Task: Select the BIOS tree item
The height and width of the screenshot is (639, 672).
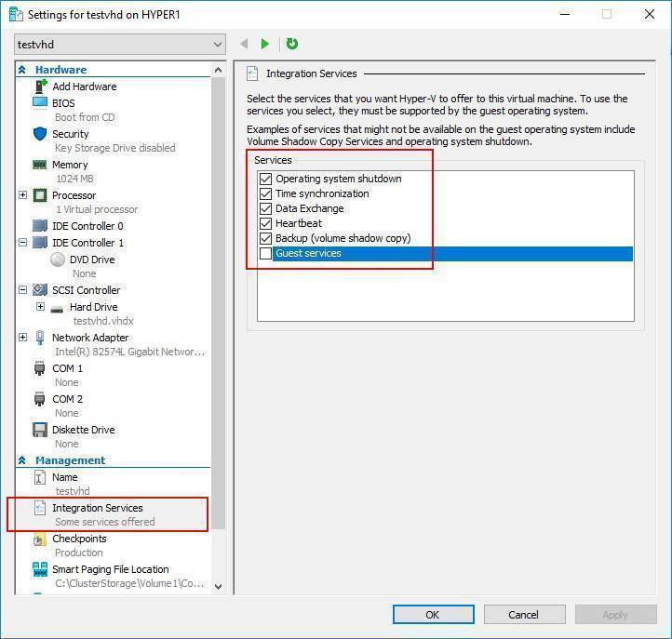Action: tap(63, 103)
